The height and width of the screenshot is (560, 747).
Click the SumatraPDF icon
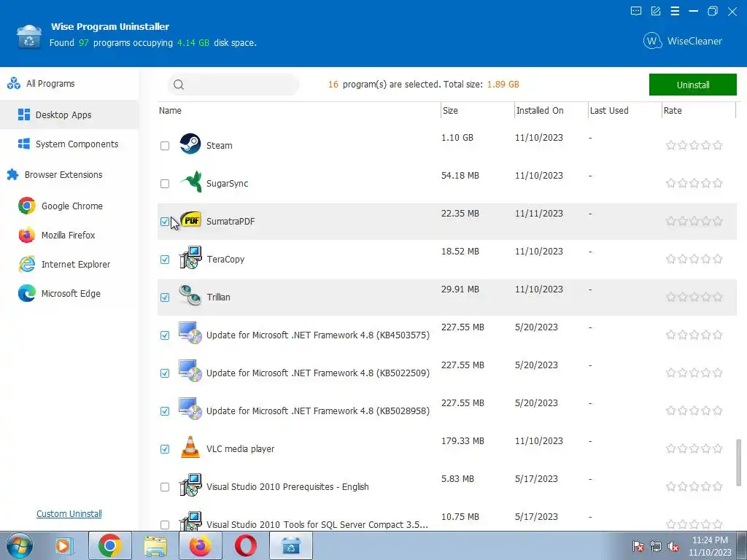191,220
